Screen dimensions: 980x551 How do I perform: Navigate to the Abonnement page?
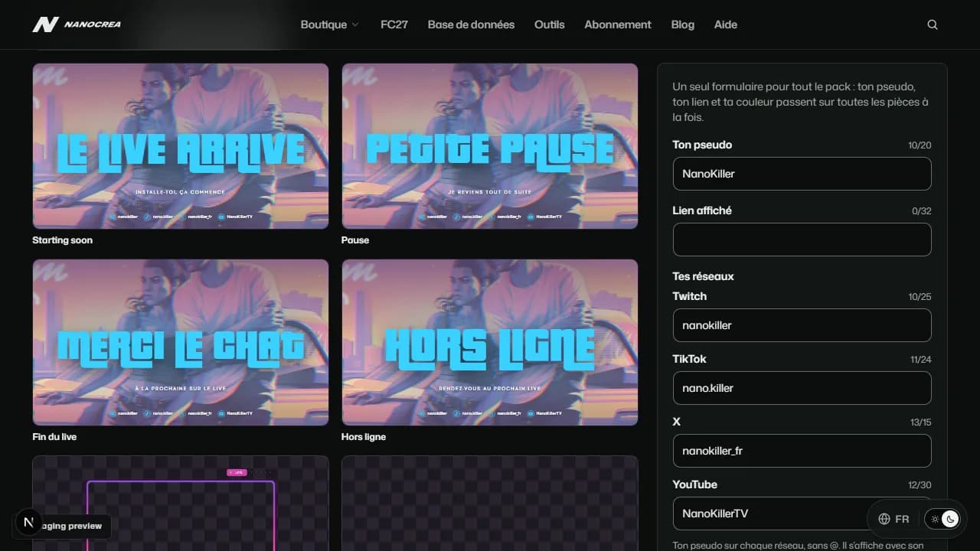(x=618, y=24)
